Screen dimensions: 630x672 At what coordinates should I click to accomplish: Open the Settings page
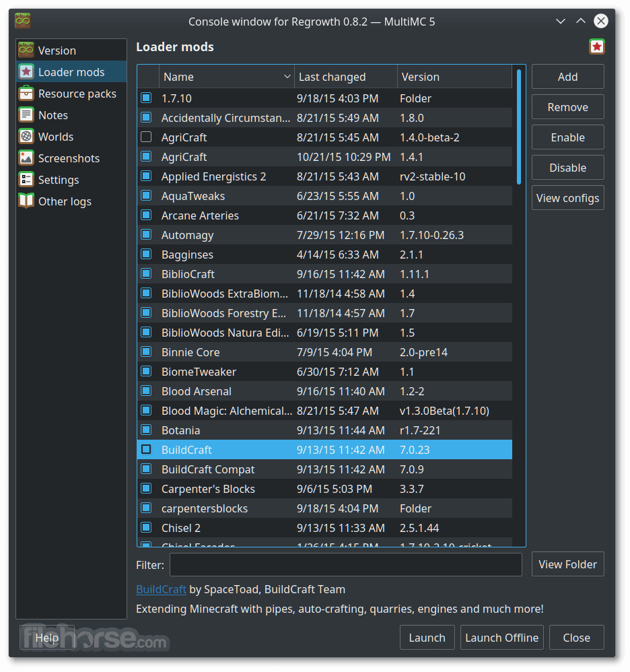(x=71, y=179)
